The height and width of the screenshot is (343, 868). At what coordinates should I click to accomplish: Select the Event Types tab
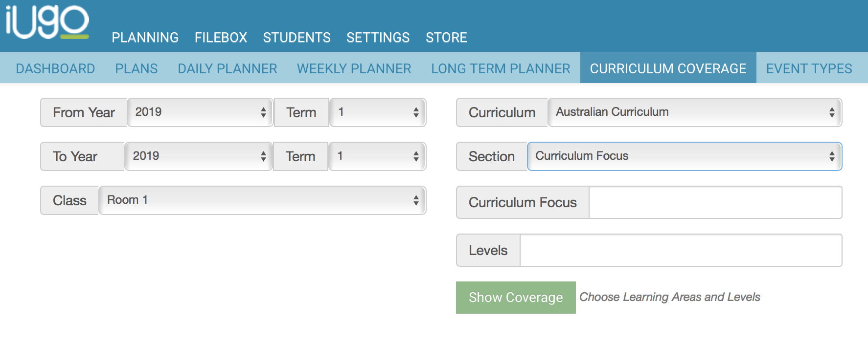[809, 68]
